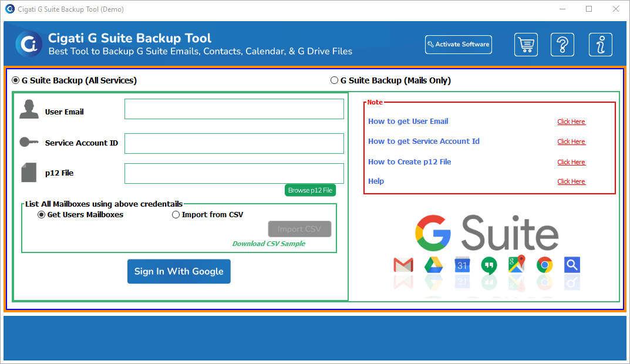Close the Cigati G Suite Backup window

616,9
